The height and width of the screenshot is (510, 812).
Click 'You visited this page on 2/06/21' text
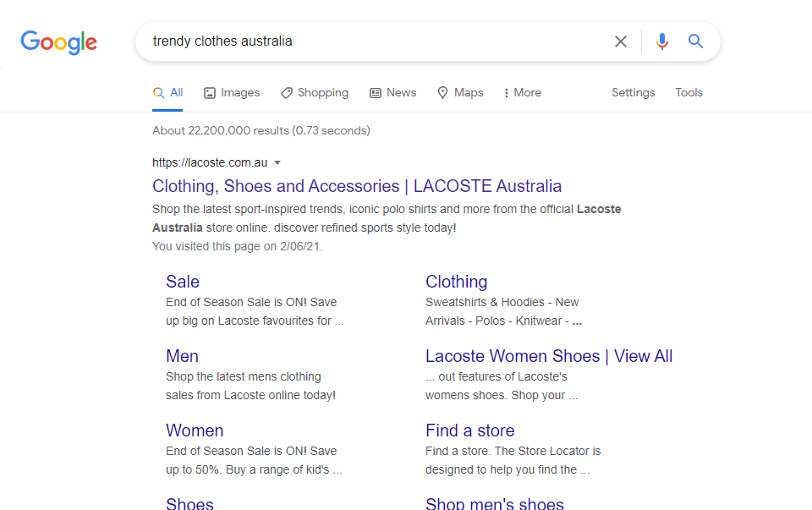237,246
